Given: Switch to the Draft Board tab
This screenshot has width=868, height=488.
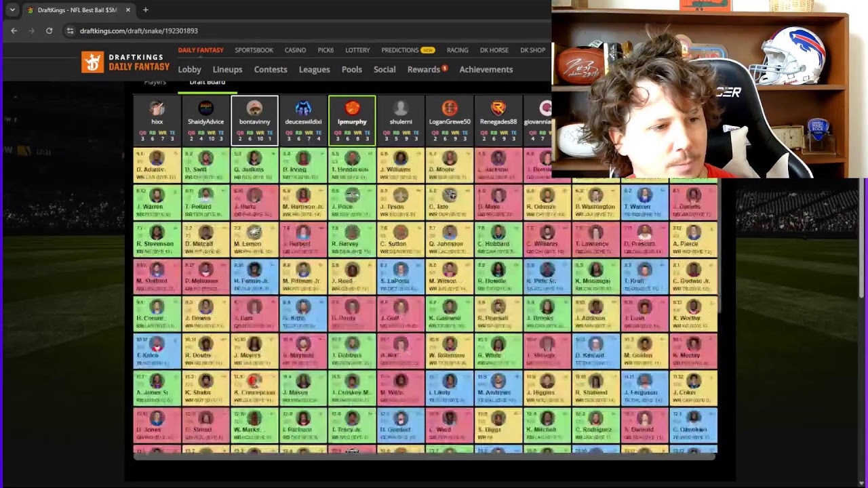Looking at the screenshot, I should (x=208, y=83).
